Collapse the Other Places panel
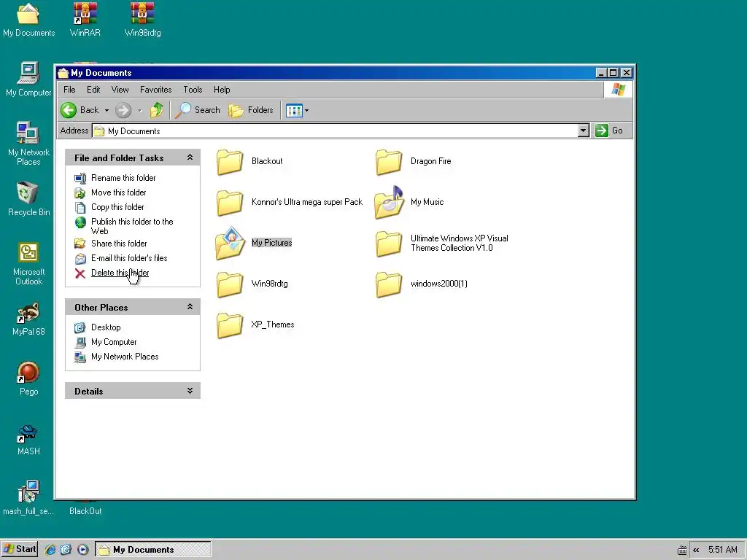This screenshot has height=560, width=747. pos(190,307)
